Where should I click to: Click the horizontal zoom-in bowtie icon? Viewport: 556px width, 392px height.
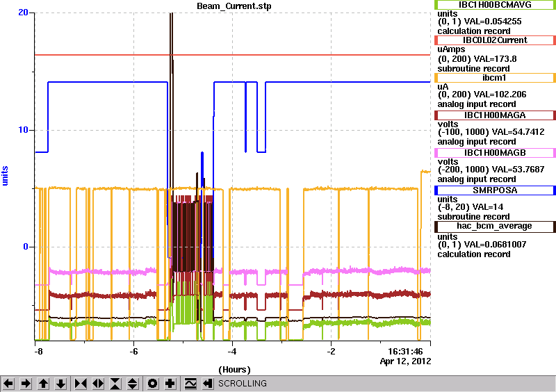pos(81,384)
